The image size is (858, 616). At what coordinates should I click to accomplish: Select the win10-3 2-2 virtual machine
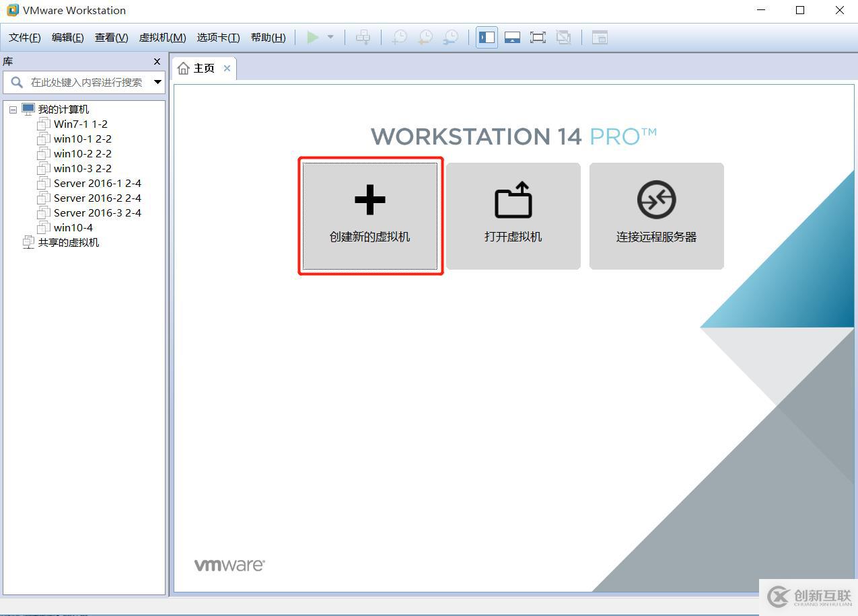[x=83, y=168]
